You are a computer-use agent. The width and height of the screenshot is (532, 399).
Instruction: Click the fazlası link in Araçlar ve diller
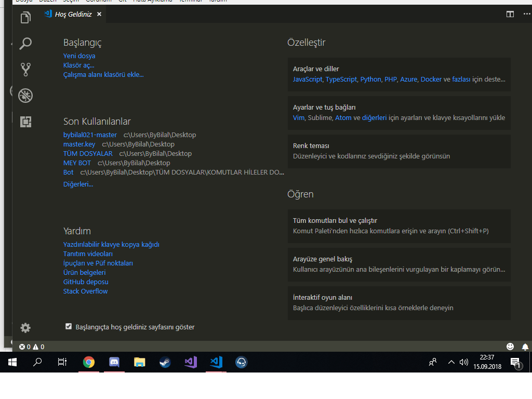click(461, 79)
